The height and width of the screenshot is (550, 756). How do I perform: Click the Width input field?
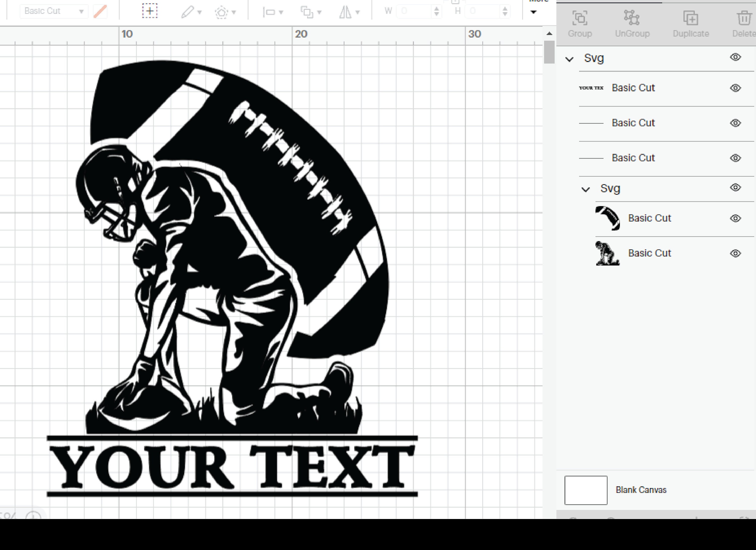point(414,11)
